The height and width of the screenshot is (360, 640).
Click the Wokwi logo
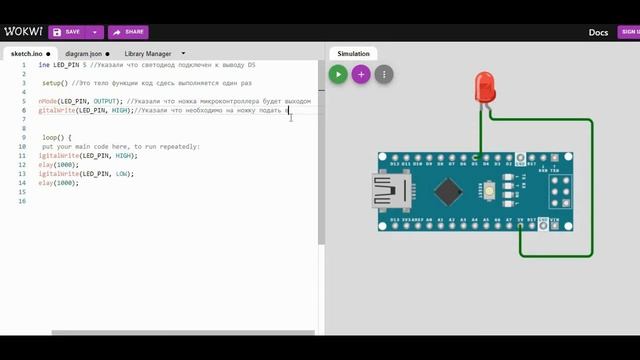coord(23,32)
